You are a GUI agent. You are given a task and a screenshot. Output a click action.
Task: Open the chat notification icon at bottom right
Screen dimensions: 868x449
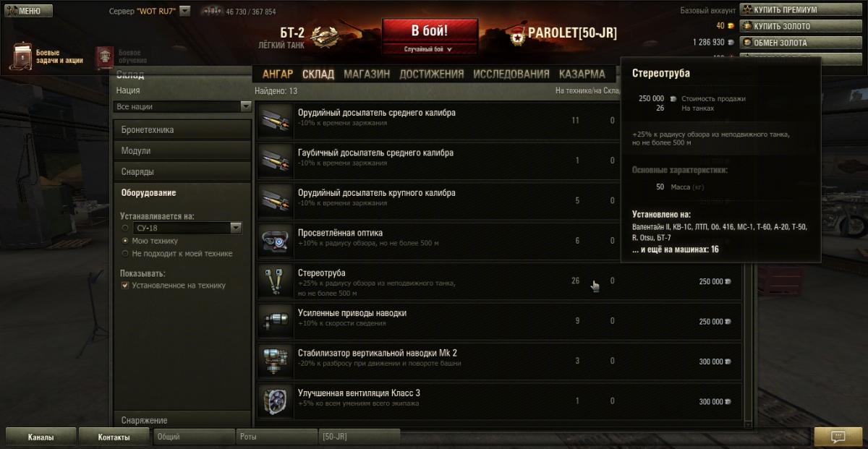pyautogui.click(x=838, y=437)
